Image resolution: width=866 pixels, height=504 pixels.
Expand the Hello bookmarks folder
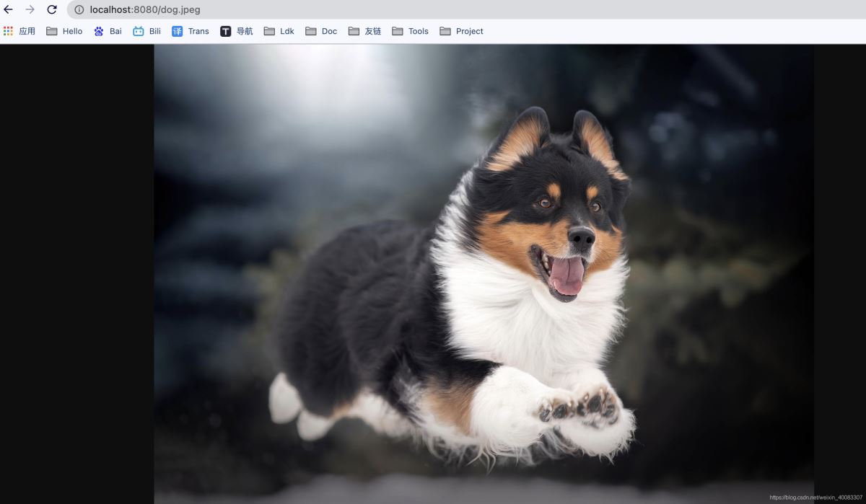64,31
